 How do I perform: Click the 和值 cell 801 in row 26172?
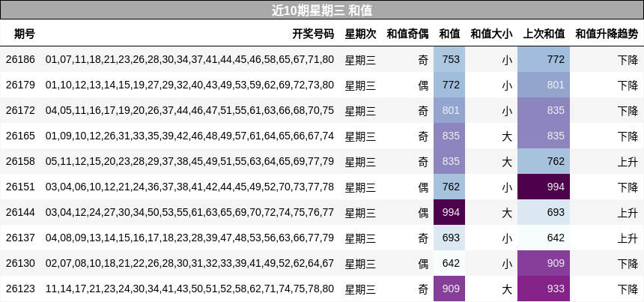point(449,110)
